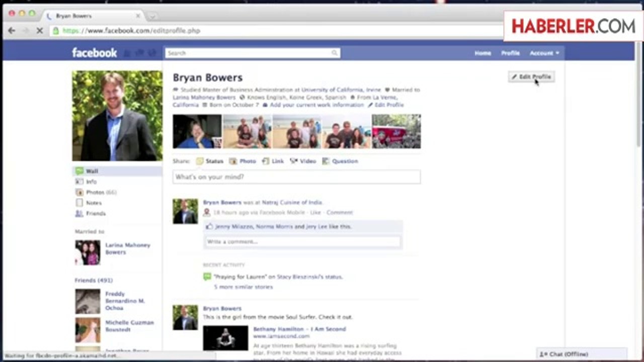The width and height of the screenshot is (644, 362).
Task: Click the like thumbs-up icon under the post
Action: click(x=209, y=227)
